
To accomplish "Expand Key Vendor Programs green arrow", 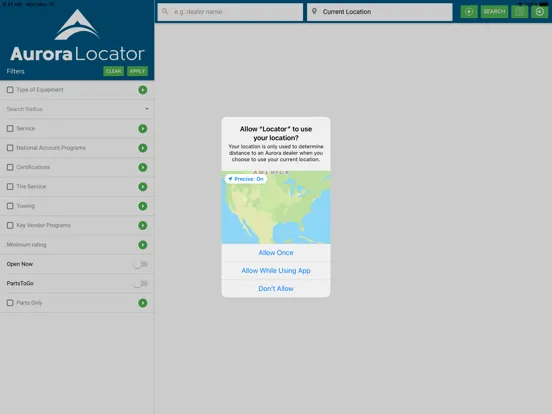I will tap(143, 225).
